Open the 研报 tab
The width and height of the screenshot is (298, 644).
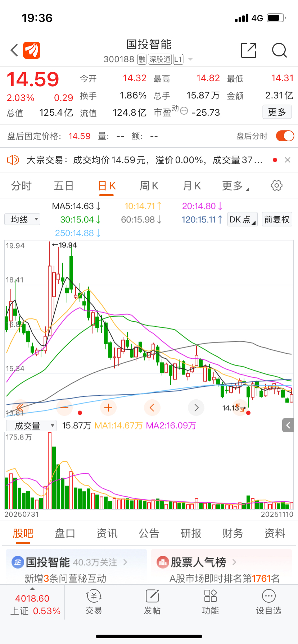pos(191,533)
